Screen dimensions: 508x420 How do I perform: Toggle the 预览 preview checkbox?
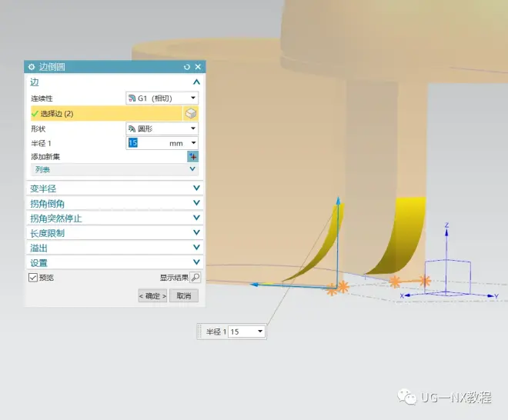pyautogui.click(x=33, y=278)
